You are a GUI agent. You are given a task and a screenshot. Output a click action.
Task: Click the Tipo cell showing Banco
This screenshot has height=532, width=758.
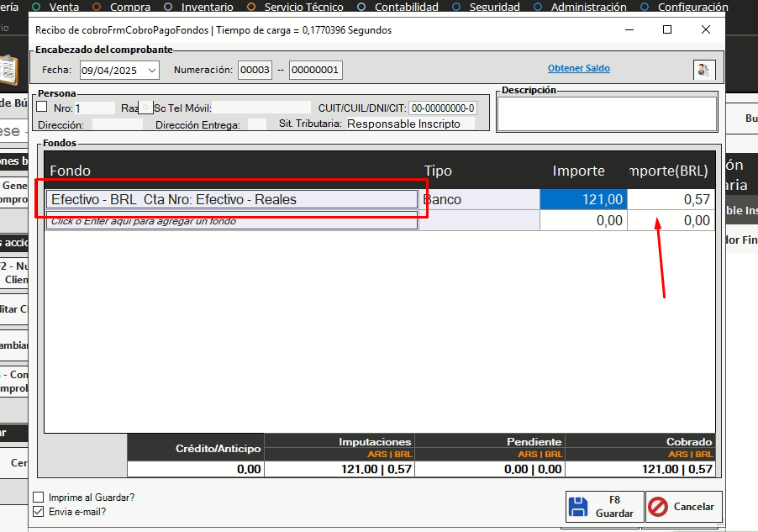[479, 200]
